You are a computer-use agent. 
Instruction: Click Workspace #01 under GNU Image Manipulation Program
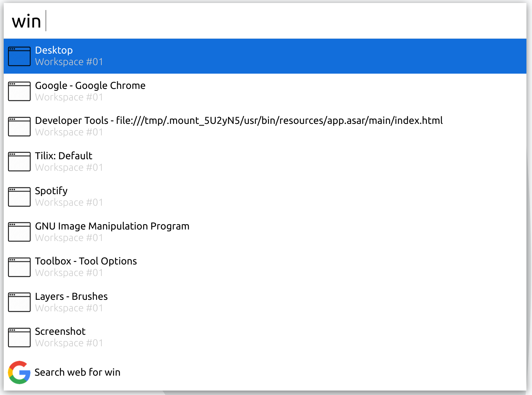click(69, 238)
